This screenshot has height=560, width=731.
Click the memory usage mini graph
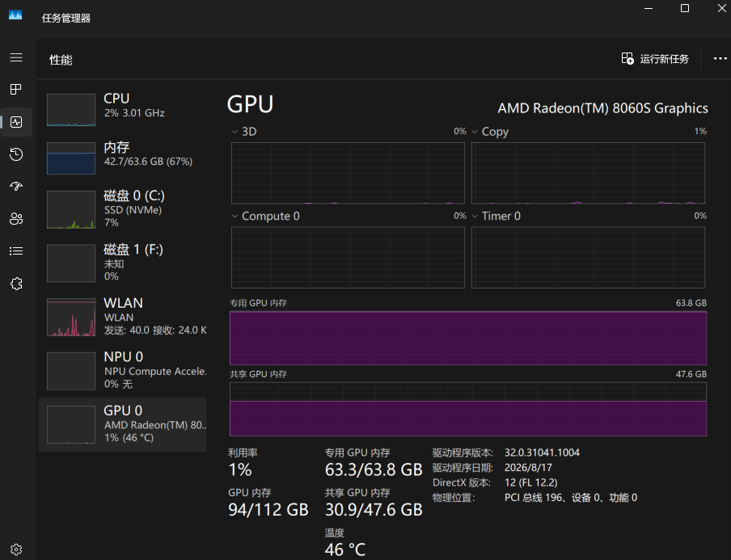pyautogui.click(x=71, y=158)
